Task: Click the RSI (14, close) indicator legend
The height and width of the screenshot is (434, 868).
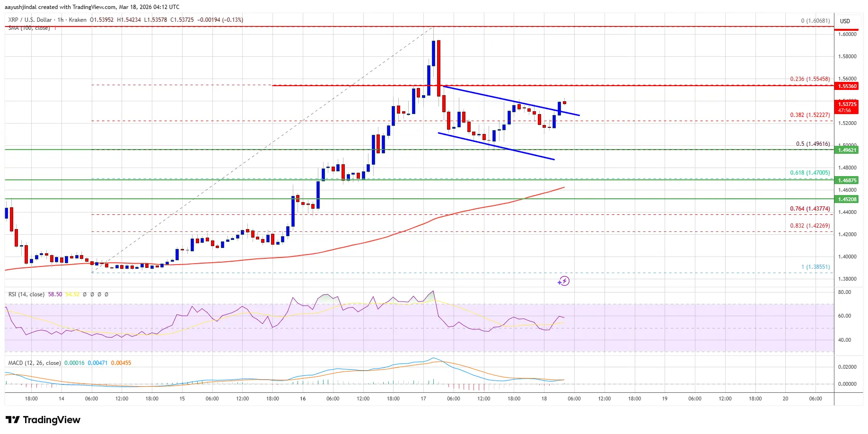Action: click(x=26, y=294)
